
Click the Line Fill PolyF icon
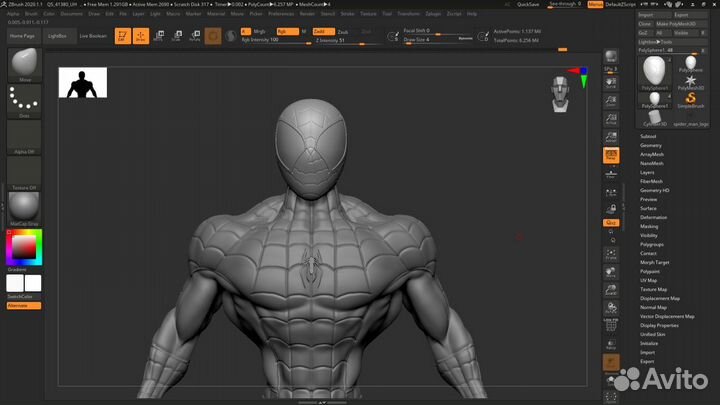[x=611, y=325]
